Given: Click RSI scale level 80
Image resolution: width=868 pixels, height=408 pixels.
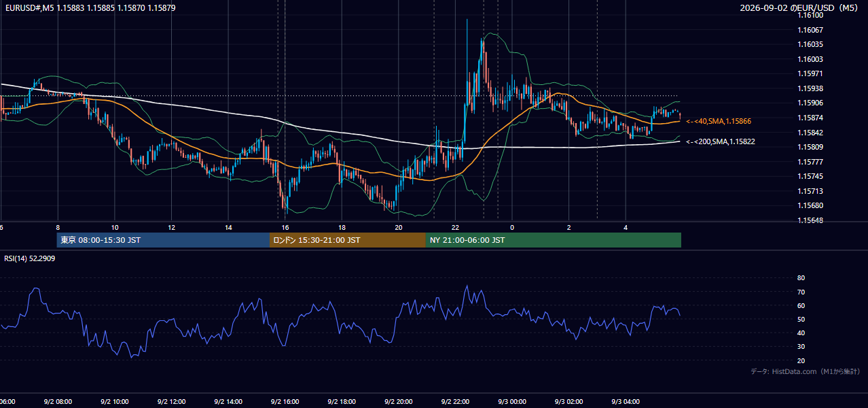Looking at the screenshot, I should [x=801, y=278].
